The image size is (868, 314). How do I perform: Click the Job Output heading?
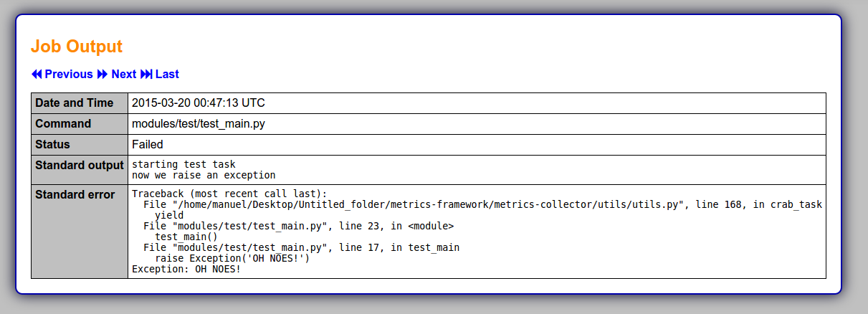(77, 47)
